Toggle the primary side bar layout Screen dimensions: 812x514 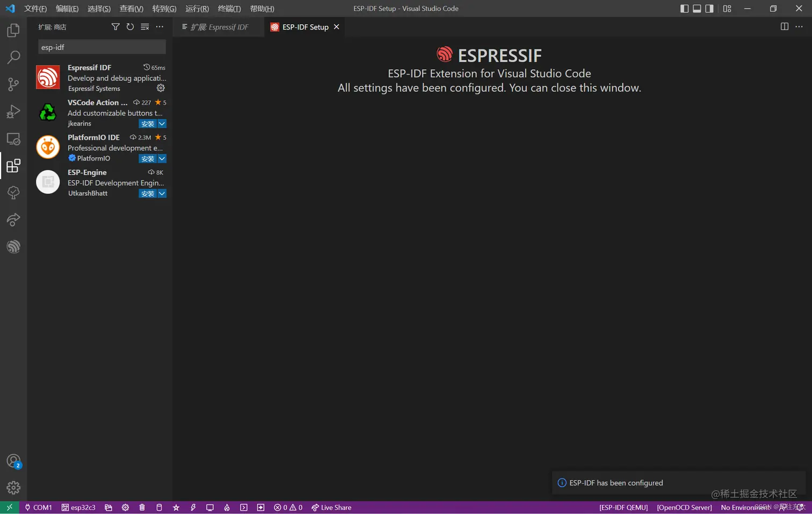tap(684, 9)
